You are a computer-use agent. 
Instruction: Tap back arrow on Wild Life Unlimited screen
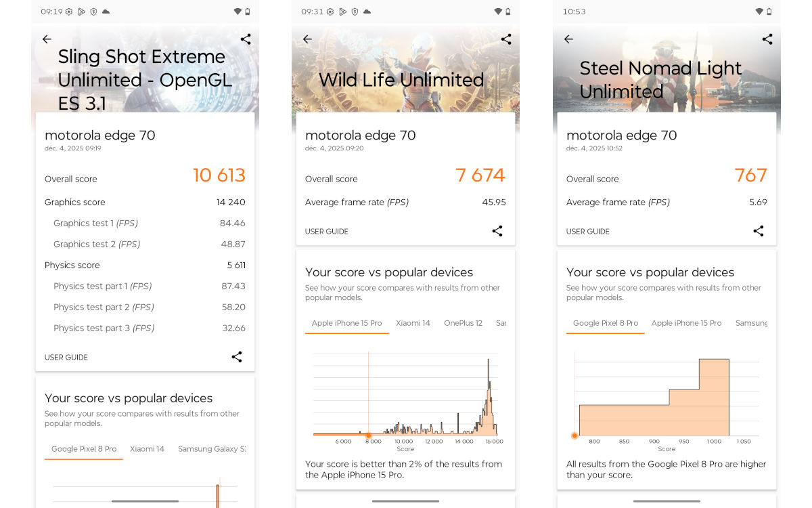(x=307, y=39)
